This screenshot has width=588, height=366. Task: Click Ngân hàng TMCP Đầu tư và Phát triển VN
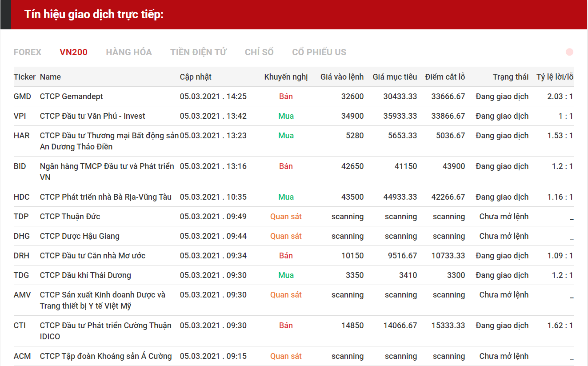click(107, 172)
